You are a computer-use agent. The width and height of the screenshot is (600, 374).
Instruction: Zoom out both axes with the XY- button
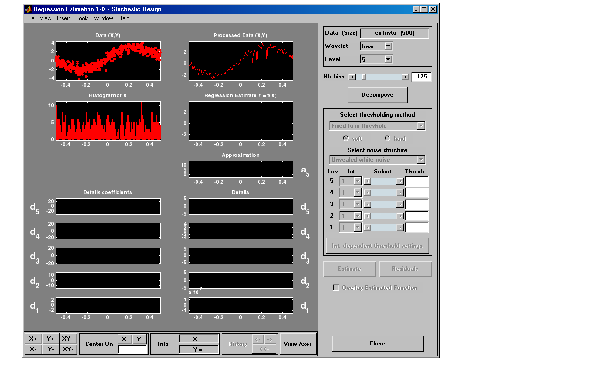click(67, 349)
